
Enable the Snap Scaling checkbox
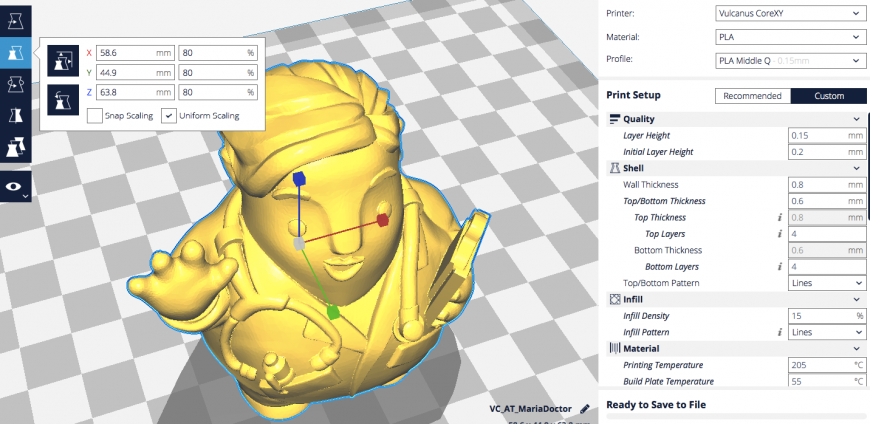pyautogui.click(x=95, y=116)
